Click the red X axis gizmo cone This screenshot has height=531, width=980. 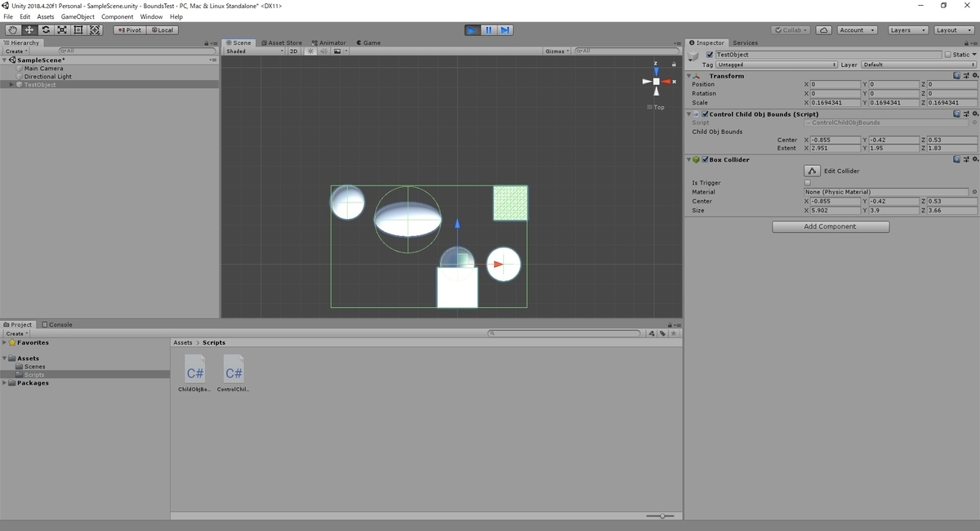667,81
